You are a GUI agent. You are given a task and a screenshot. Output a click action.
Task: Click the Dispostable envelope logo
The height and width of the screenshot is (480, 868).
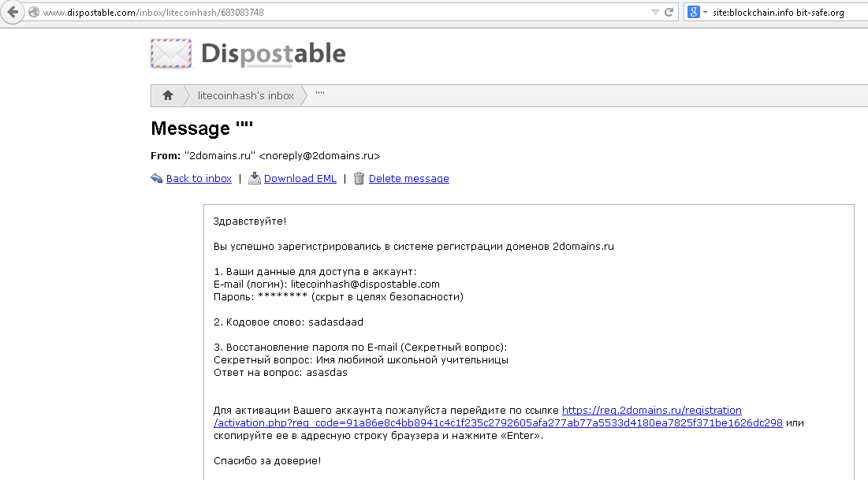pos(171,54)
